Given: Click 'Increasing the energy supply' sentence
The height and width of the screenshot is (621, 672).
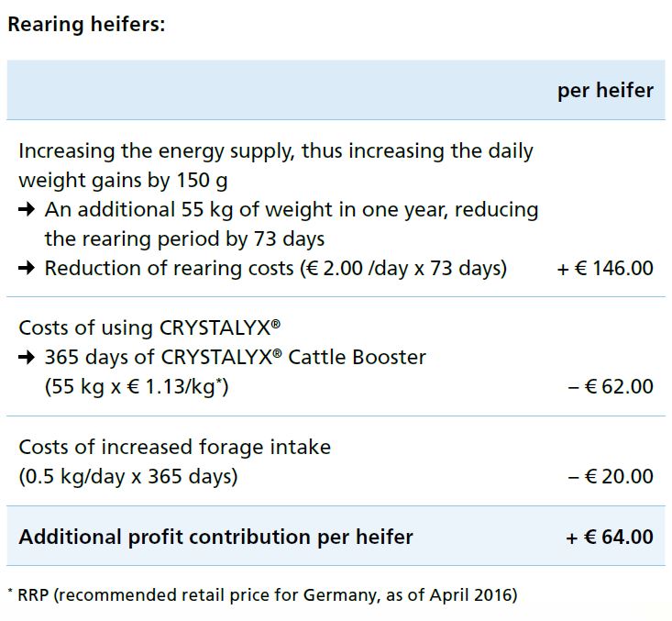Looking at the screenshot, I should tap(276, 152).
